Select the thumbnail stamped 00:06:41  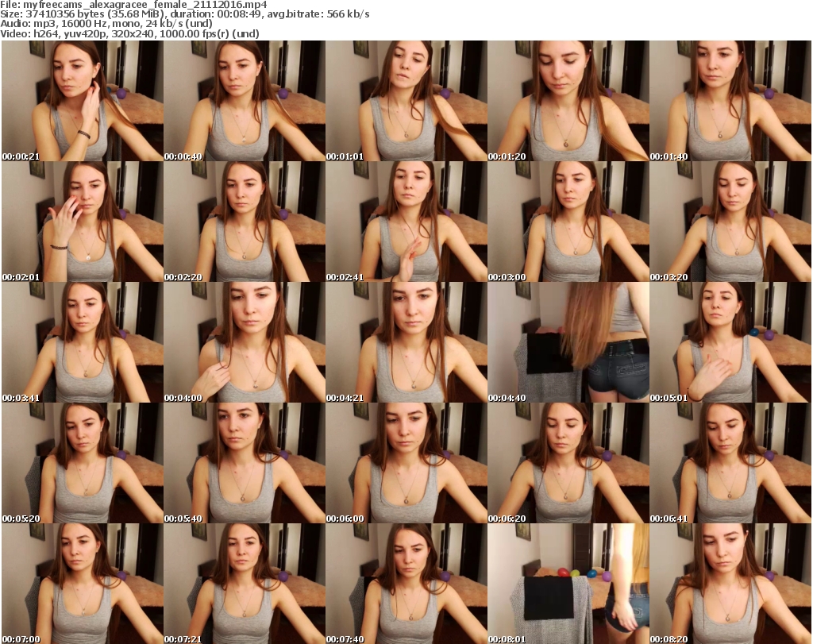(x=730, y=464)
